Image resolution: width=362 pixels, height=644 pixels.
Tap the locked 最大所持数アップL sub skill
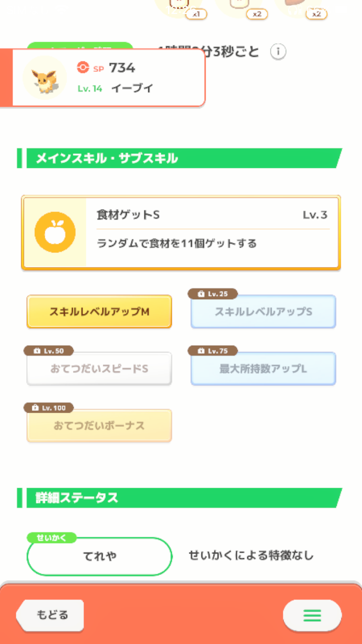tap(264, 369)
